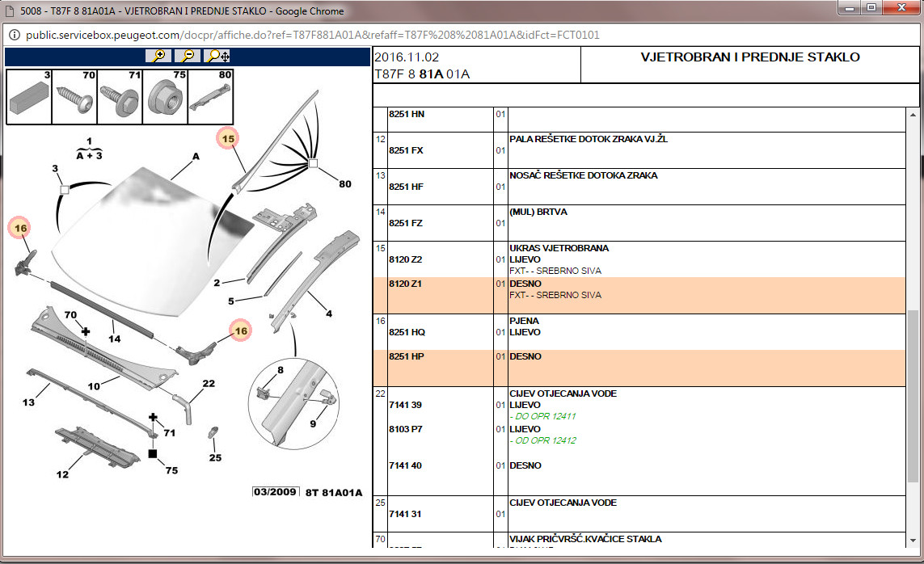This screenshot has height=564, width=924.
Task: Click callout 25 in the diagram
Action: pos(216,458)
